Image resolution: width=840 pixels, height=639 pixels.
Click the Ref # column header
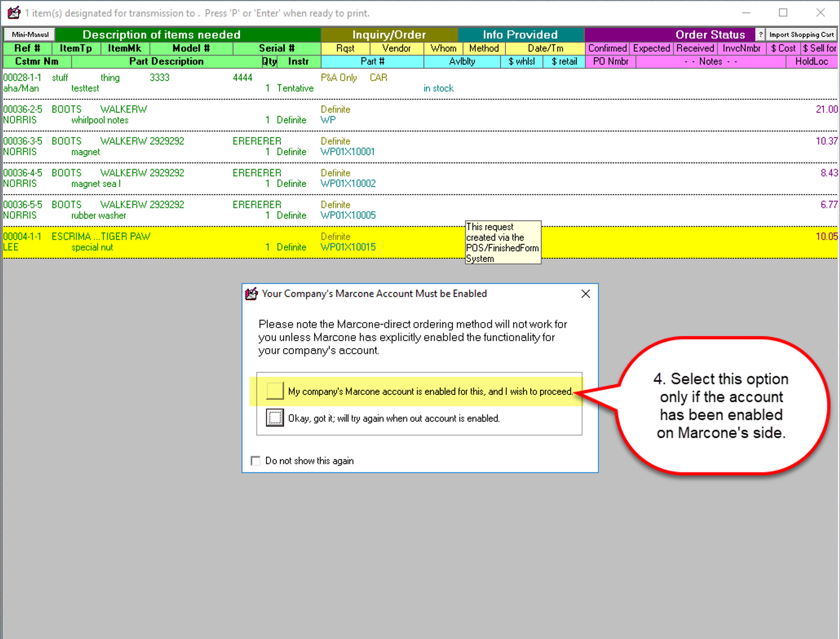coord(27,48)
